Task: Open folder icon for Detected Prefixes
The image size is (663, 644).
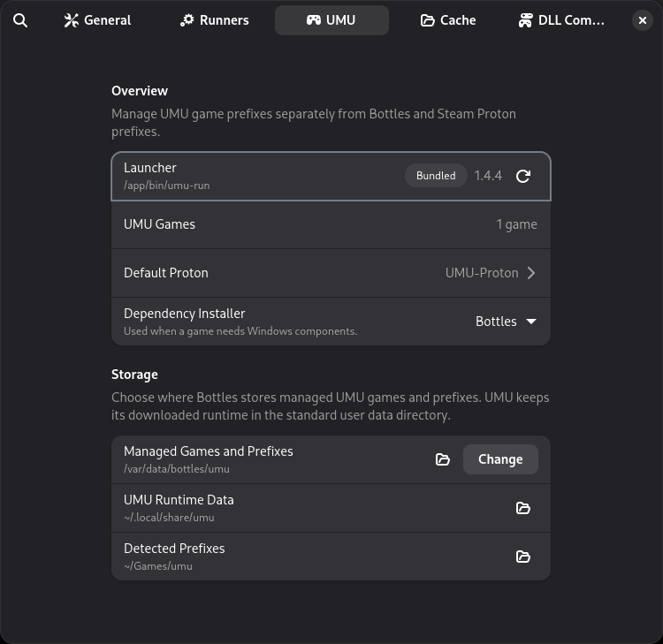Action: (523, 557)
